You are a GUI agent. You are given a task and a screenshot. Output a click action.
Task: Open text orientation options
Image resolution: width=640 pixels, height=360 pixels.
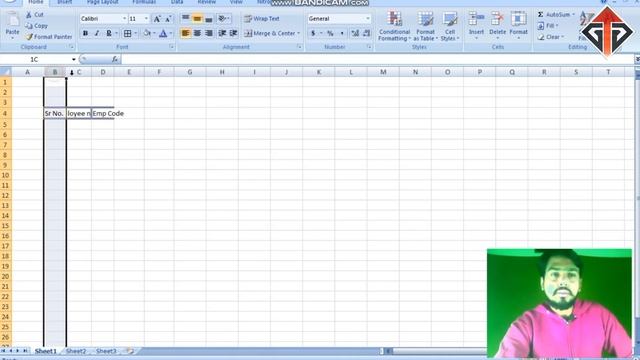224,18
